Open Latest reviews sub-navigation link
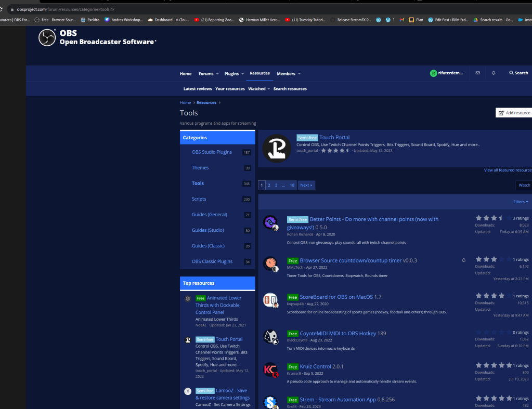The width and height of the screenshot is (532, 409). click(198, 89)
